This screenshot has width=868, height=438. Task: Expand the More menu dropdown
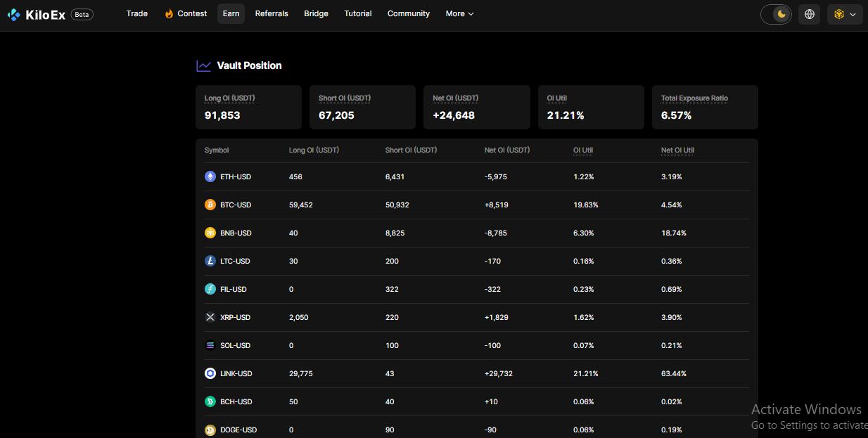[459, 13]
